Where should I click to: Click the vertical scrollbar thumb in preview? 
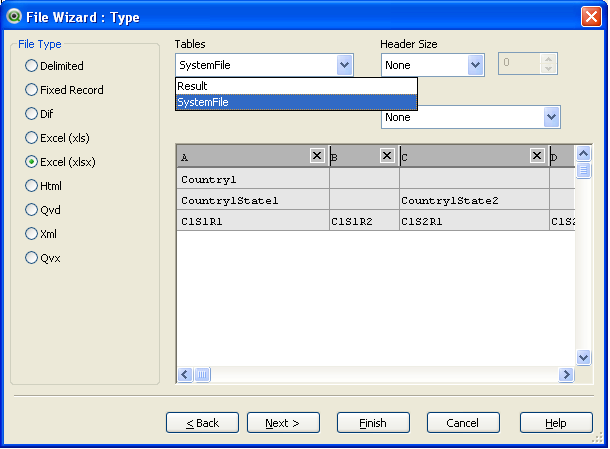(x=584, y=170)
